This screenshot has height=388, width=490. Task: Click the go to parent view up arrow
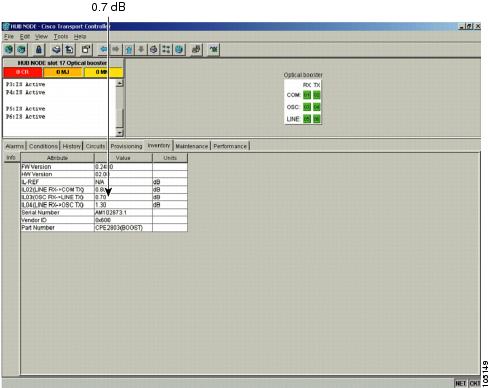[129, 50]
